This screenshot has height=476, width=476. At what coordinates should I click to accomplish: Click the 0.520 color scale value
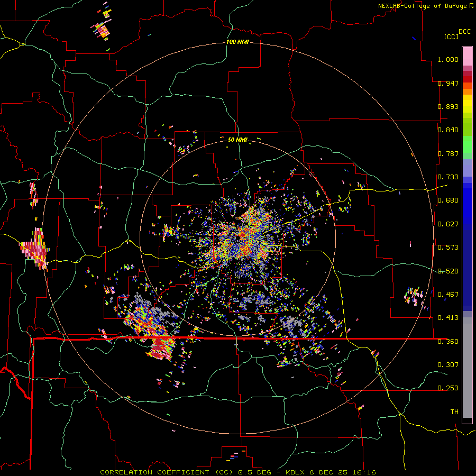pyautogui.click(x=448, y=271)
